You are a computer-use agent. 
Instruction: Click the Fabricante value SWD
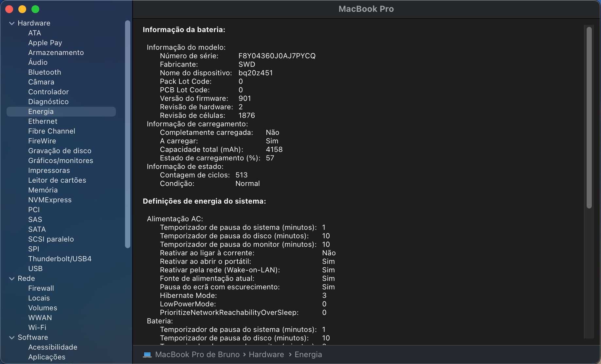coord(247,64)
